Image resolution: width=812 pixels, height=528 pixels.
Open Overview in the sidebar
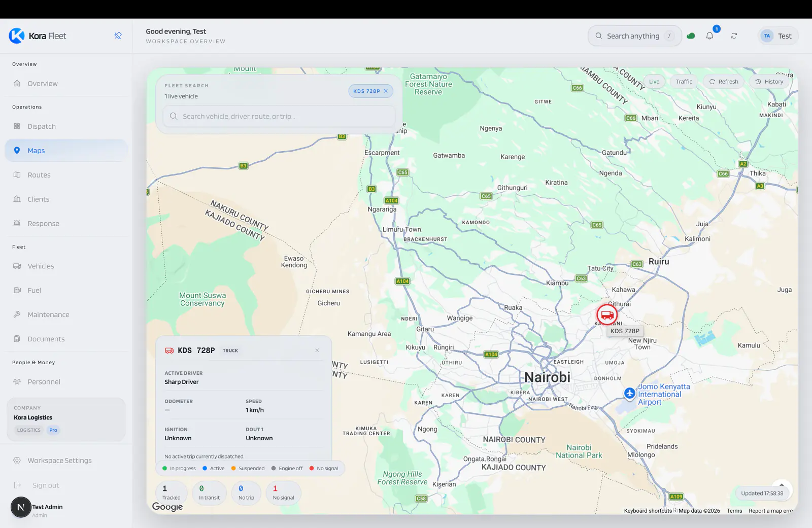pyautogui.click(x=66, y=84)
